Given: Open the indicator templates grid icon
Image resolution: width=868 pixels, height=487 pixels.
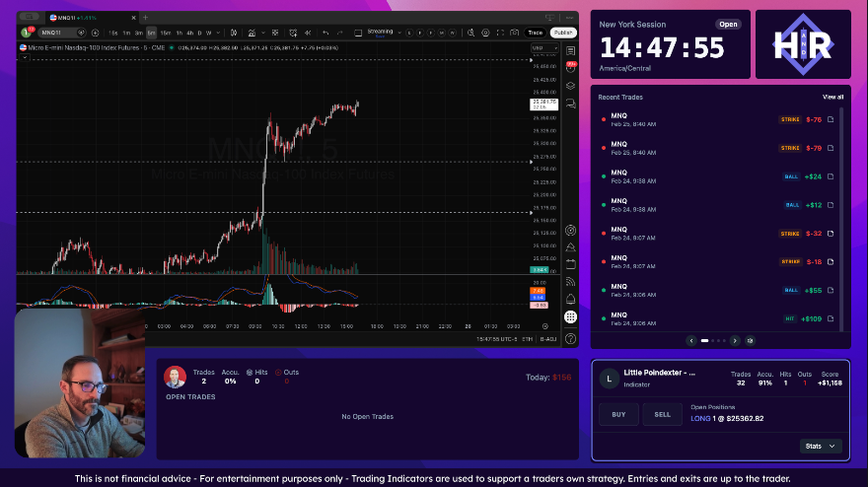Looking at the screenshot, I should 275,33.
